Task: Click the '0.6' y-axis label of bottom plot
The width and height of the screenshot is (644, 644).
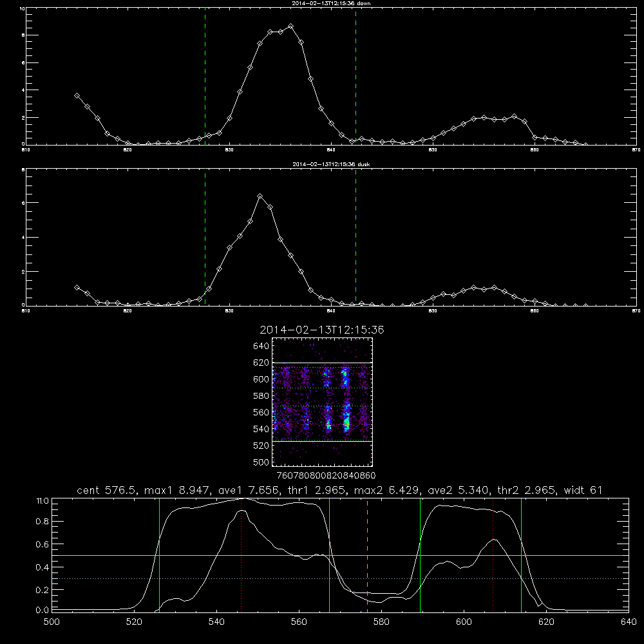Action: (x=43, y=544)
